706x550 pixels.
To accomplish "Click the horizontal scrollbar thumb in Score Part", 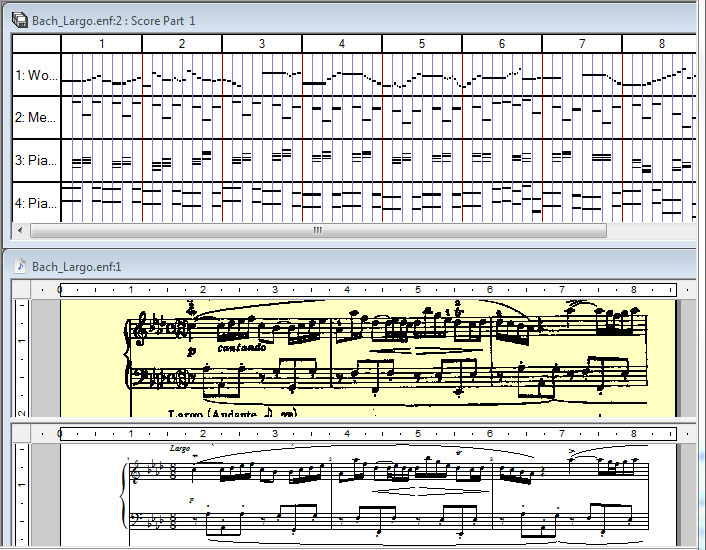I will (x=318, y=230).
